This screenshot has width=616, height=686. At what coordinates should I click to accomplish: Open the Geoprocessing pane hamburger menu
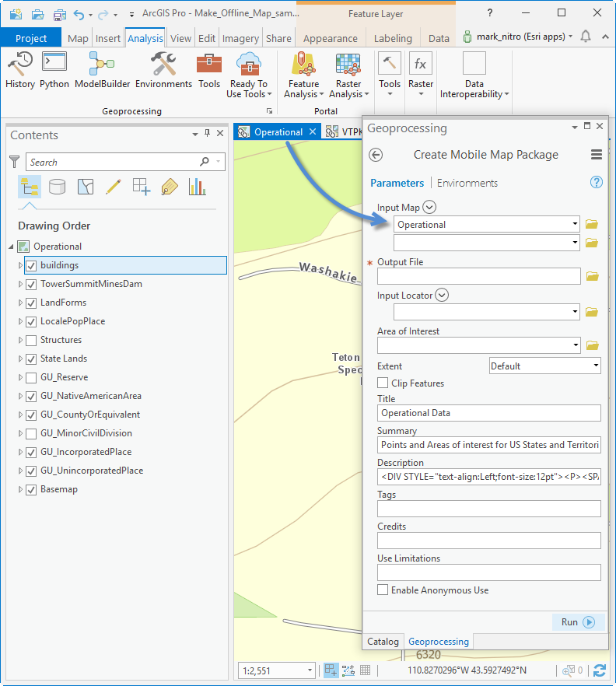[x=597, y=155]
